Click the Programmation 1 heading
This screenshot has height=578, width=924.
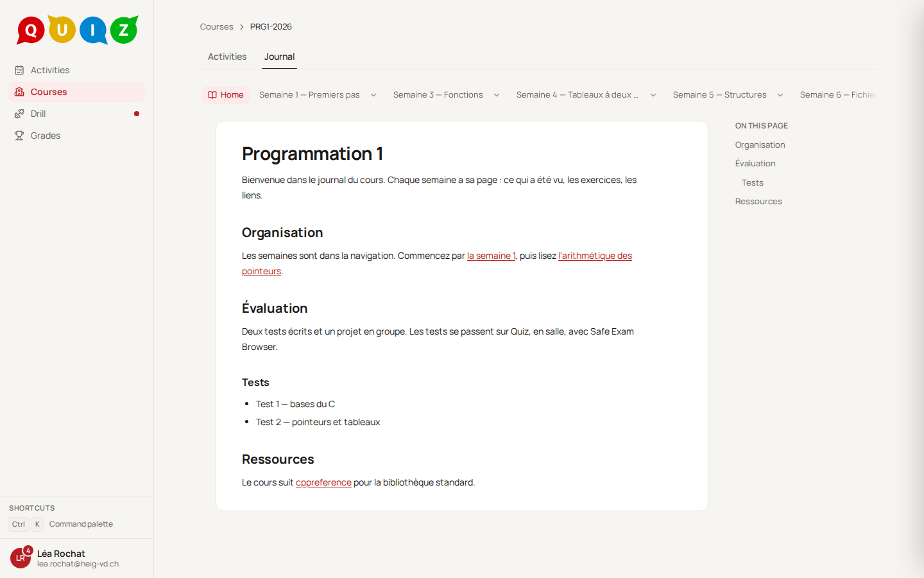tap(312, 154)
